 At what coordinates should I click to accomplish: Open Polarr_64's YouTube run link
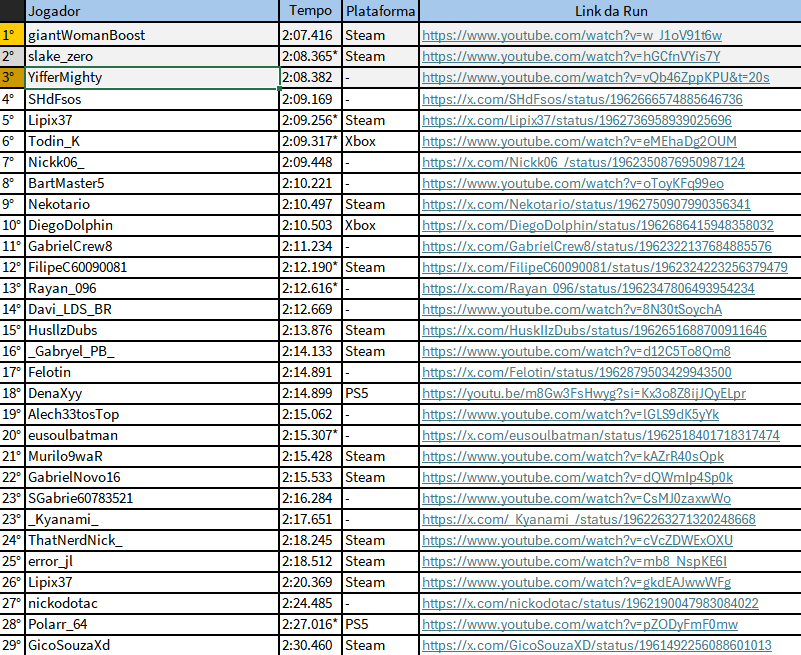(x=580, y=624)
